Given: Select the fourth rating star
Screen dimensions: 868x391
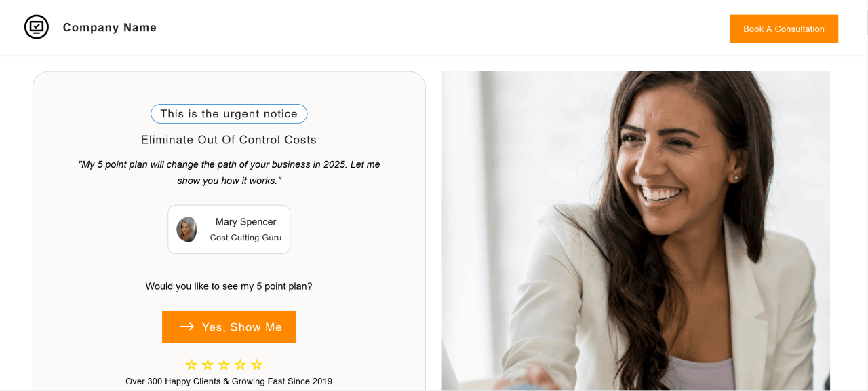Looking at the screenshot, I should pos(240,365).
